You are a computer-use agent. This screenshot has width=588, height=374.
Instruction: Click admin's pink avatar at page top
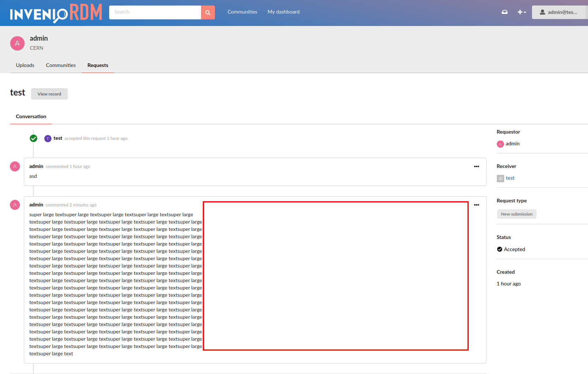17,43
